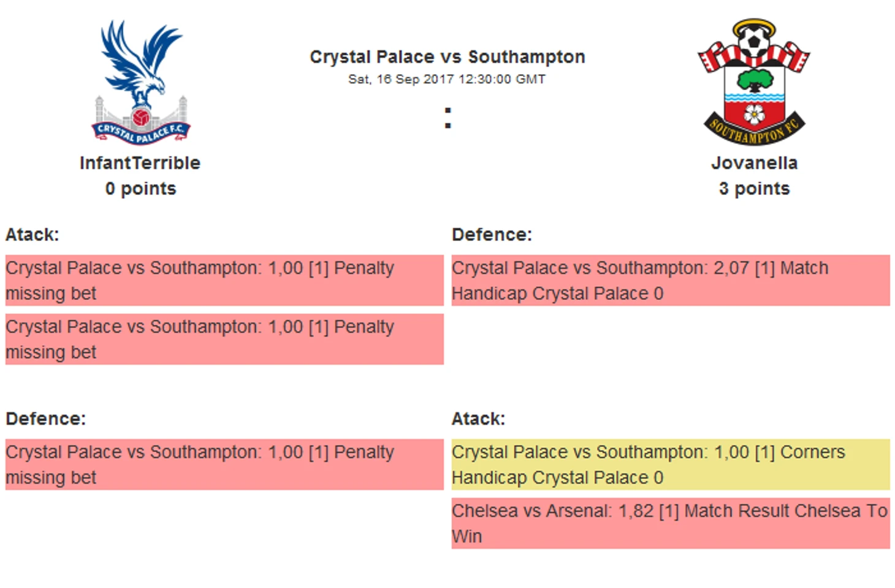
Task: Select the Chelsea vs Arsenal Match Result bet
Action: (x=671, y=523)
